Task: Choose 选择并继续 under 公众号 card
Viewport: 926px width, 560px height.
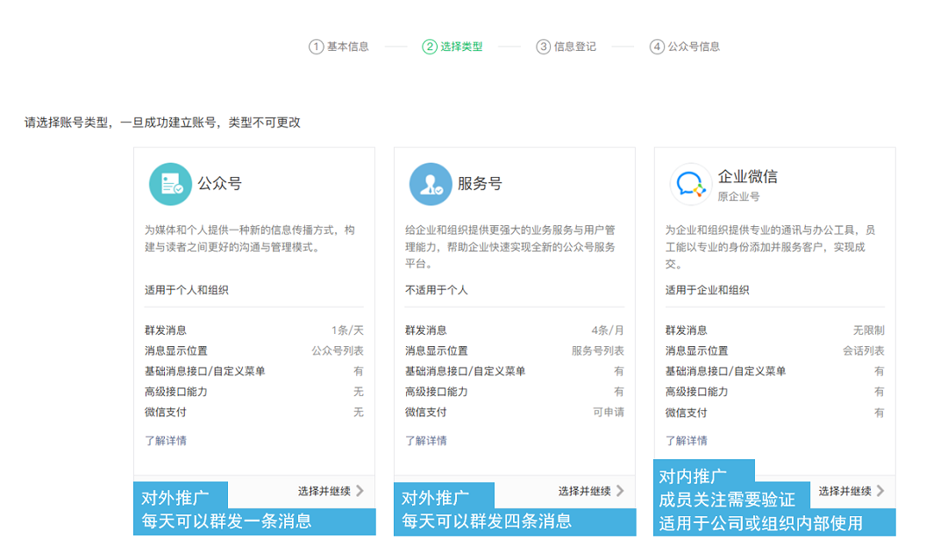Action: point(324,491)
